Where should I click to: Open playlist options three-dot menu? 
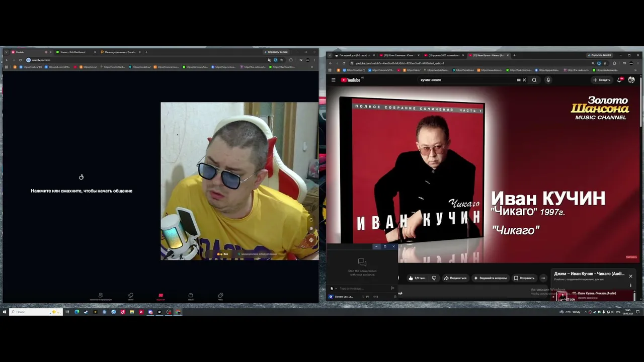coord(630,286)
